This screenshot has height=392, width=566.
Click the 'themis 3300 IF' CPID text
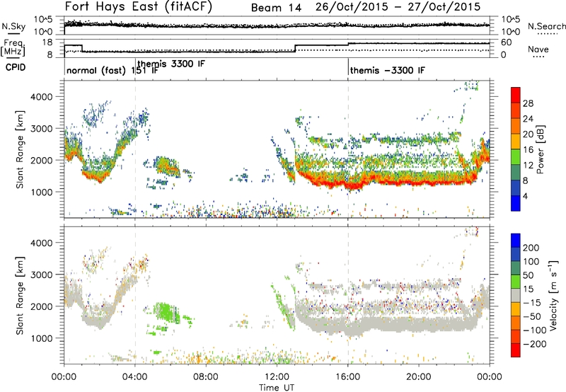tap(171, 64)
